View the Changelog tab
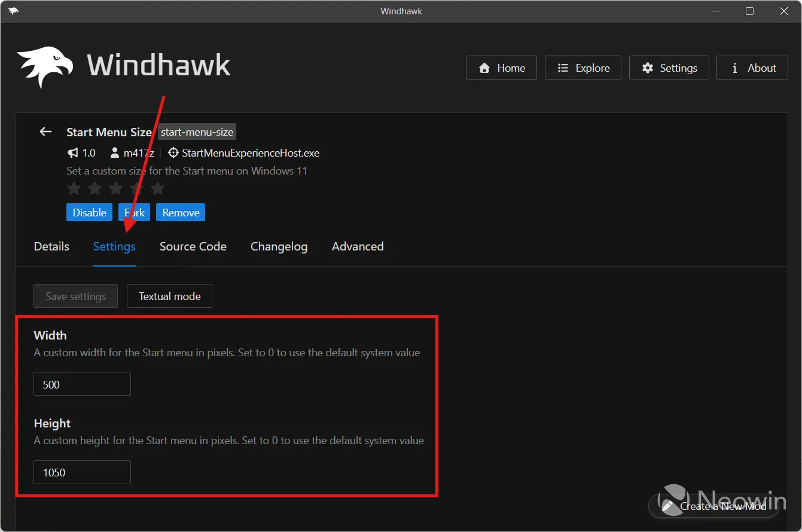Image resolution: width=802 pixels, height=532 pixels. pos(279,246)
